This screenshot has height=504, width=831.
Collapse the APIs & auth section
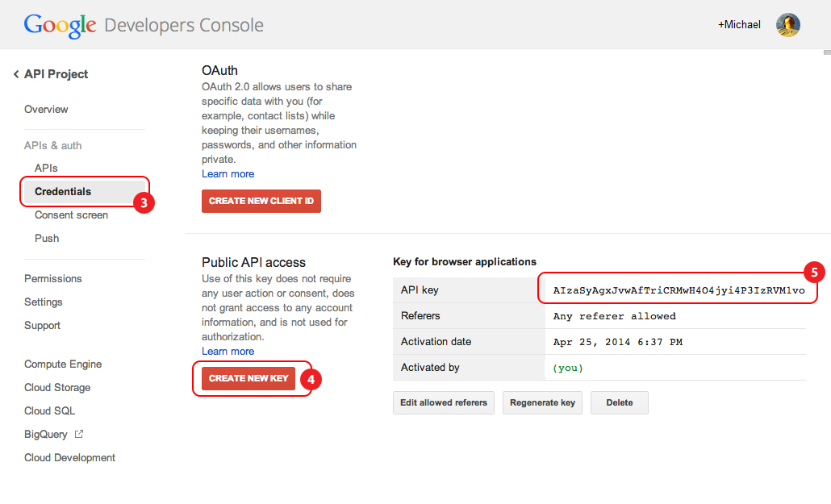click(x=53, y=146)
